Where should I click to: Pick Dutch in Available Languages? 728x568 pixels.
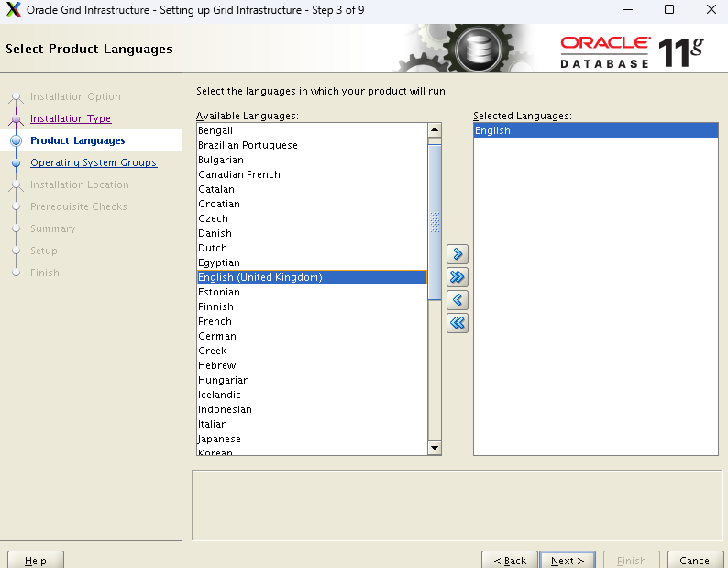point(312,248)
